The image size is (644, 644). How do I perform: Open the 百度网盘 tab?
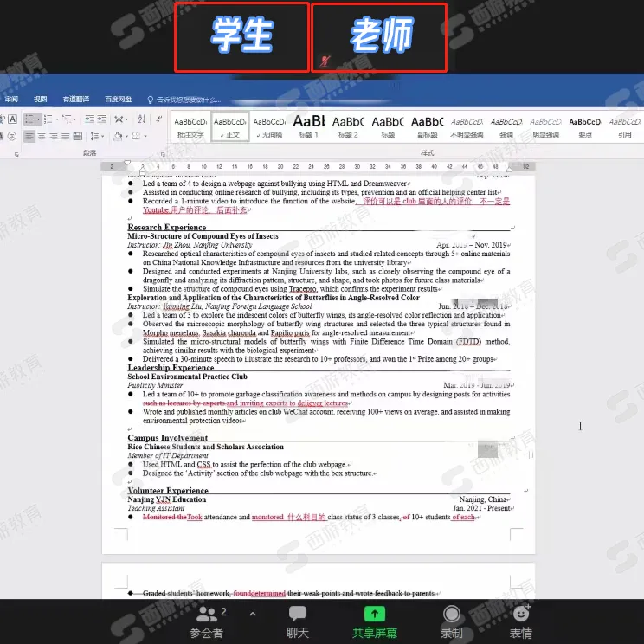[x=119, y=99]
